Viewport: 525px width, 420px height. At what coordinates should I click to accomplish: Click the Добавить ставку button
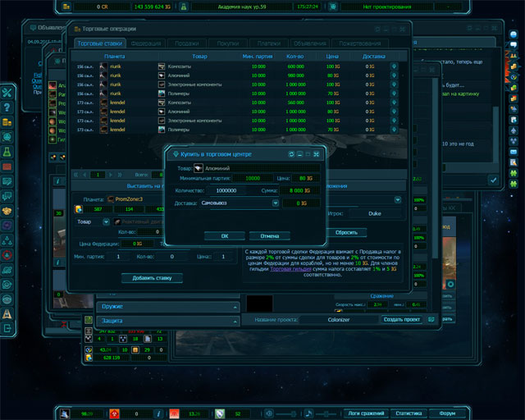click(152, 278)
